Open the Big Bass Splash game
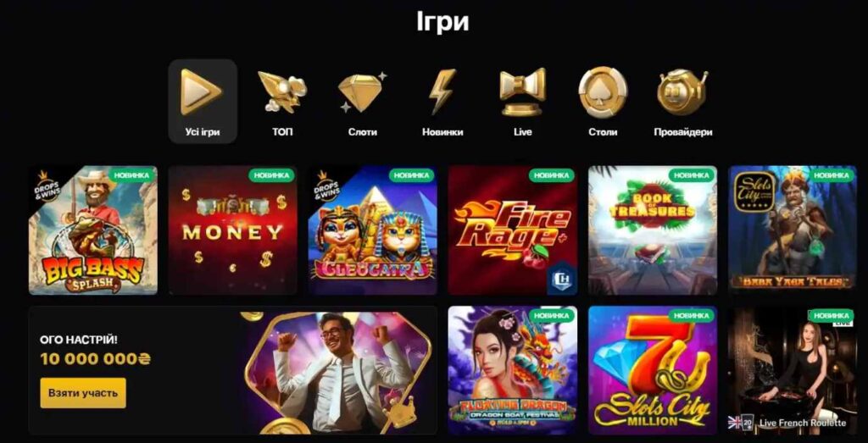 [x=93, y=230]
